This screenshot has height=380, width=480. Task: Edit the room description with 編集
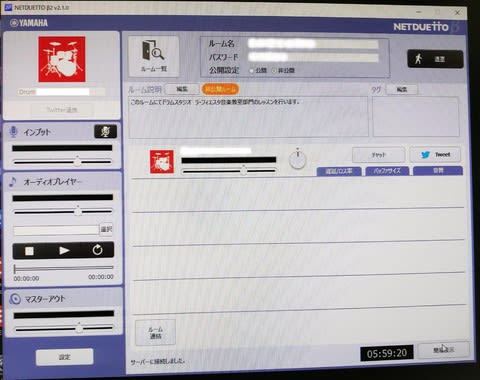pyautogui.click(x=182, y=89)
